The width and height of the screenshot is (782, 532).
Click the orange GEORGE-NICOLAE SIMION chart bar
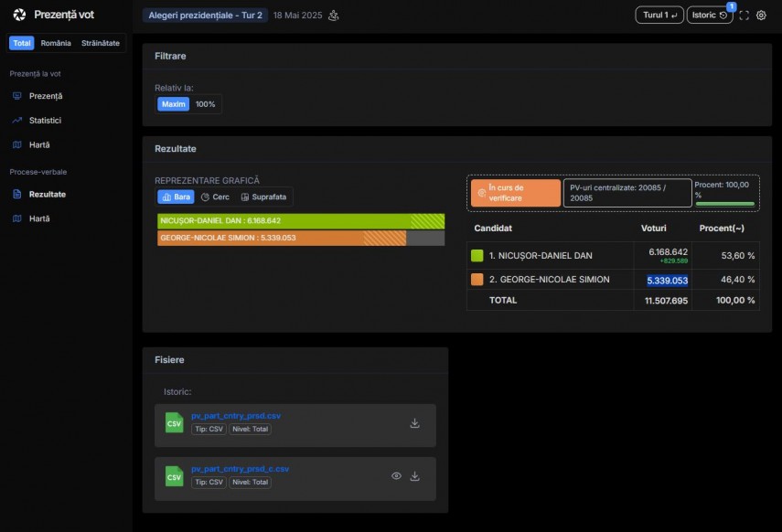pyautogui.click(x=282, y=238)
